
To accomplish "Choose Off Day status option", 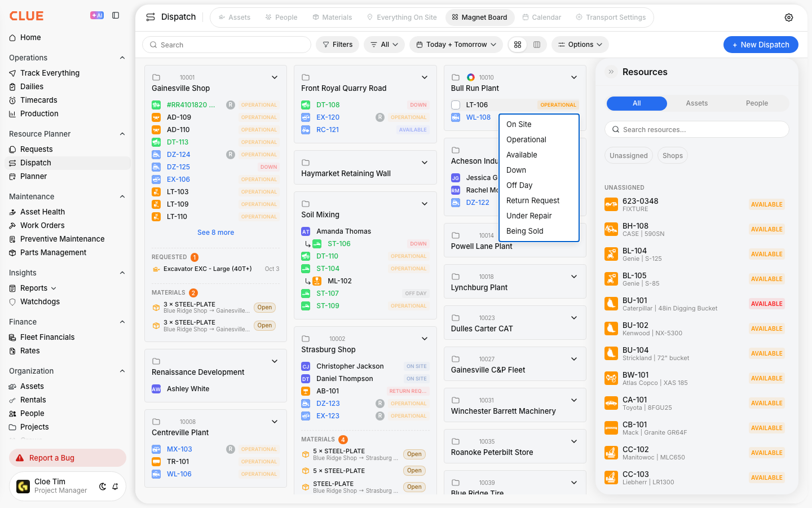I will [x=539, y=185].
